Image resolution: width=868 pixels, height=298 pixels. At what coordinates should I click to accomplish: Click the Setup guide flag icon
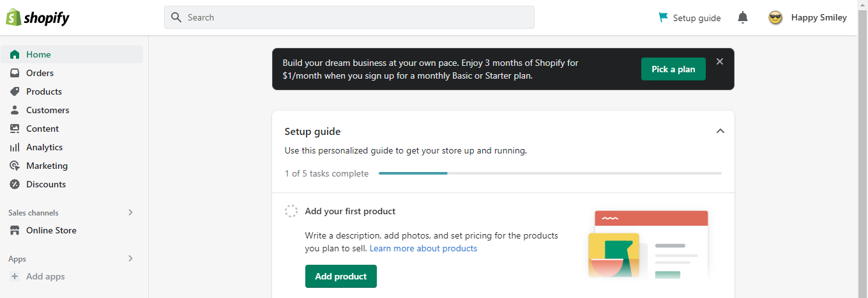click(664, 17)
